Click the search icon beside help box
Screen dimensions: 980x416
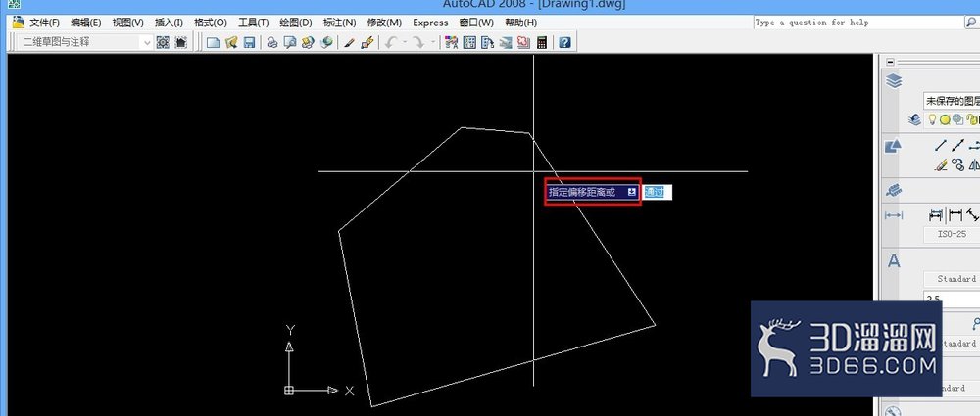[971, 22]
